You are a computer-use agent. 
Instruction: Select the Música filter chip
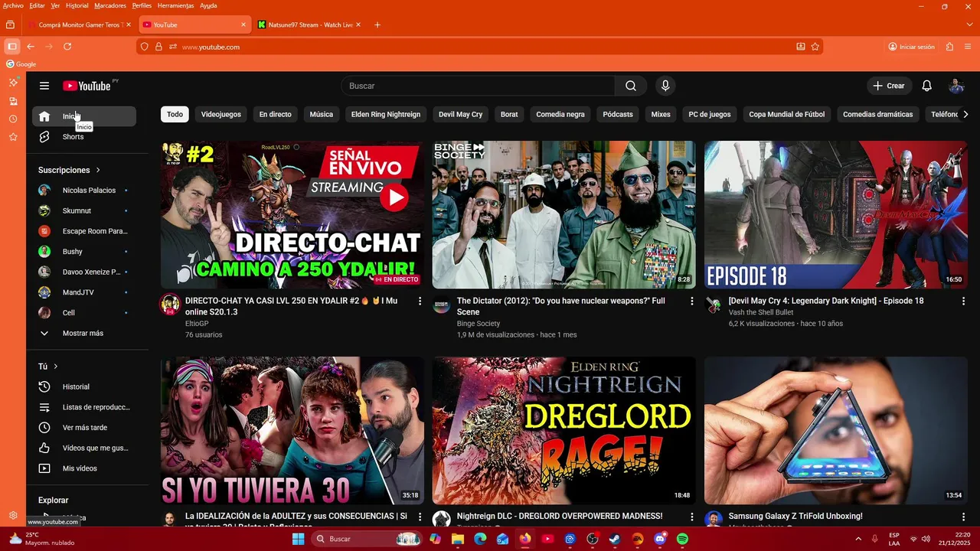pos(322,114)
